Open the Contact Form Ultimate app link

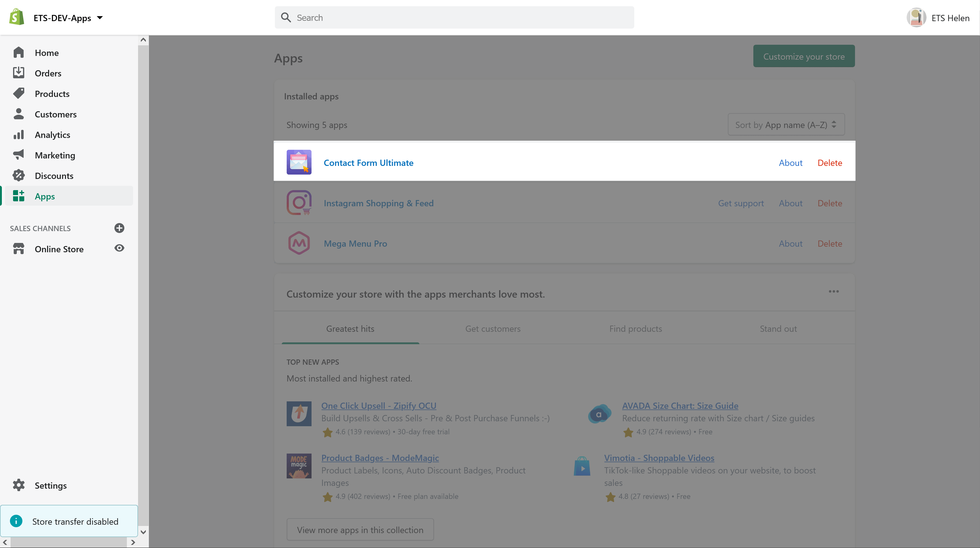coord(368,163)
